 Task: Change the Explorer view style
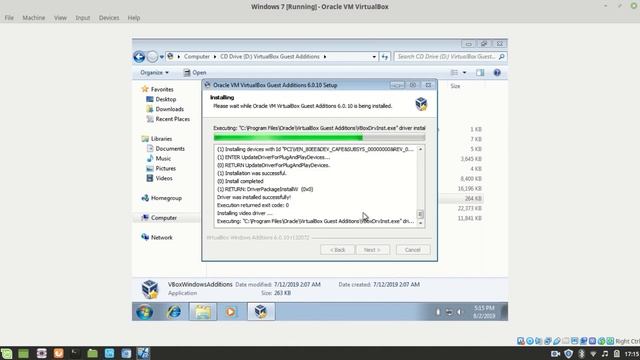tap(454, 73)
